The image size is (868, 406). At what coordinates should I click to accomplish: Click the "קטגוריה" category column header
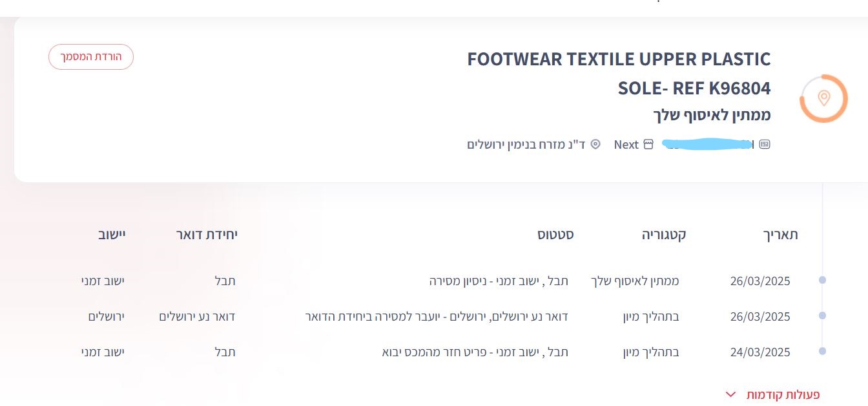point(664,235)
